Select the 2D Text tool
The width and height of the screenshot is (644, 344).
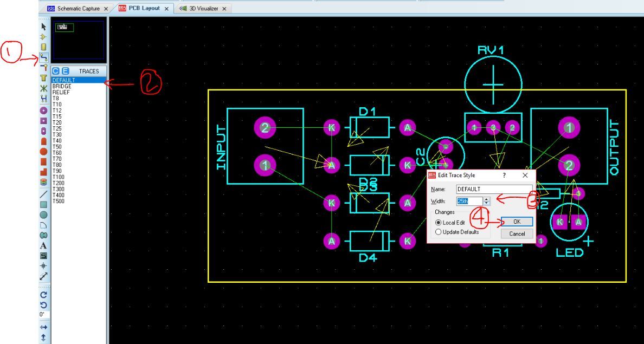pos(43,246)
